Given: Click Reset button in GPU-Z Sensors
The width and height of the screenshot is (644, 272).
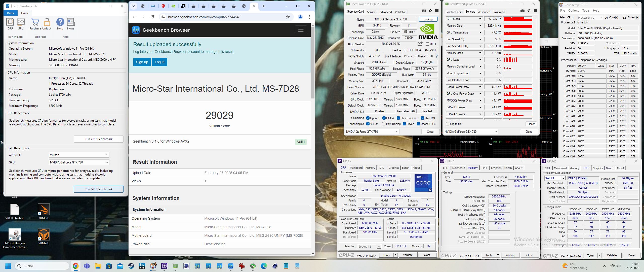Looking at the screenshot, I should 531,124.
